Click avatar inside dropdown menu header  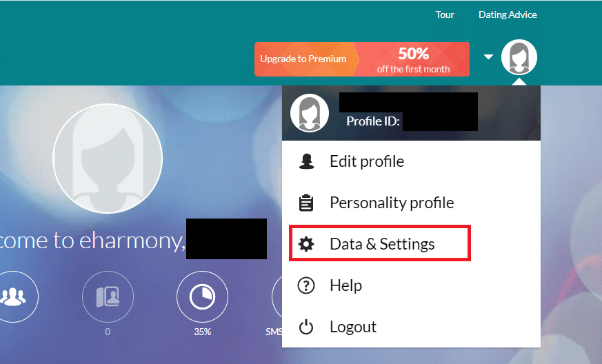[x=310, y=113]
